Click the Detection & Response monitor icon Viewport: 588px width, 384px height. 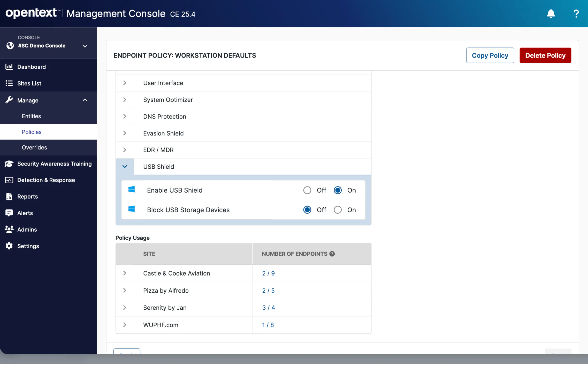tap(9, 180)
